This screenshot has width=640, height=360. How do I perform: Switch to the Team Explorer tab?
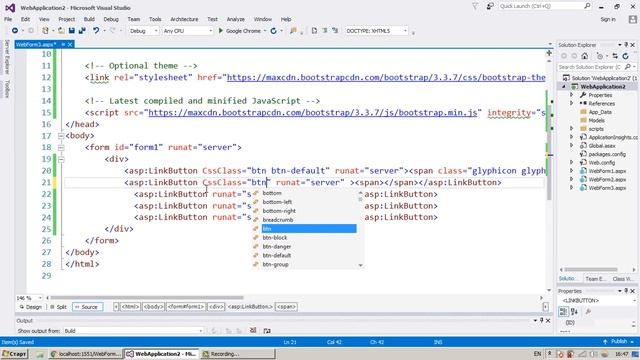595,279
